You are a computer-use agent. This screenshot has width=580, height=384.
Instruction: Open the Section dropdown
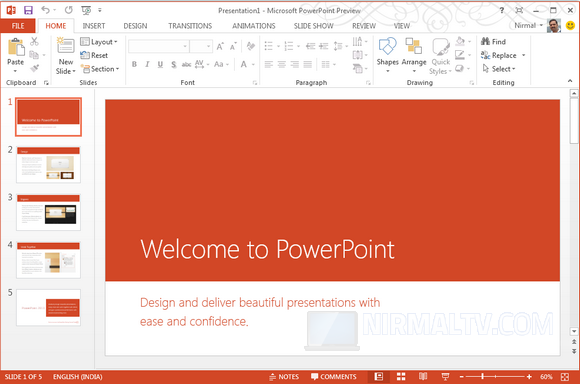[x=100, y=69]
